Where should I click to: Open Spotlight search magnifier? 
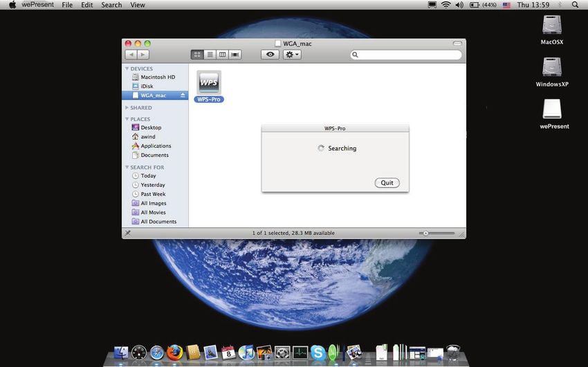(575, 5)
